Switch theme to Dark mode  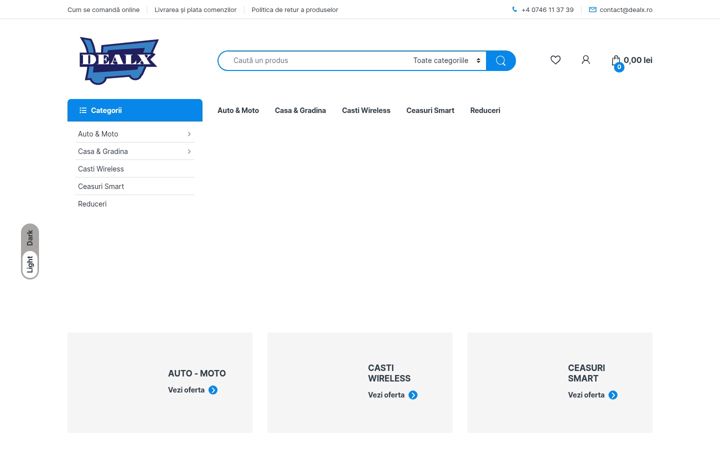click(x=30, y=238)
